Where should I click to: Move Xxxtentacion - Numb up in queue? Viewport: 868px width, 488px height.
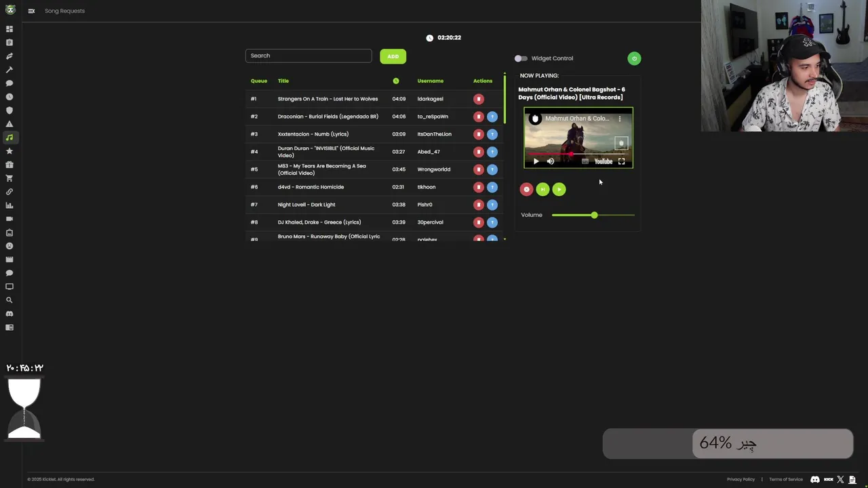pyautogui.click(x=492, y=134)
